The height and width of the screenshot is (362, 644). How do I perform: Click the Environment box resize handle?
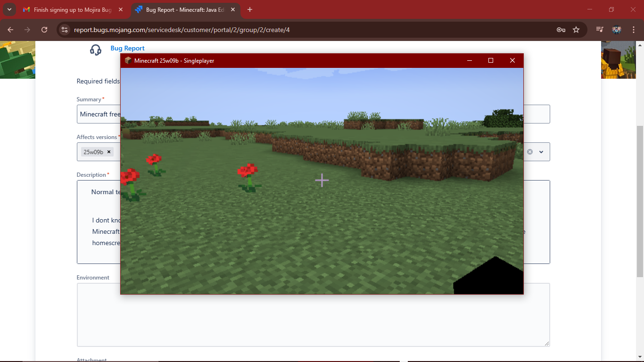click(547, 344)
